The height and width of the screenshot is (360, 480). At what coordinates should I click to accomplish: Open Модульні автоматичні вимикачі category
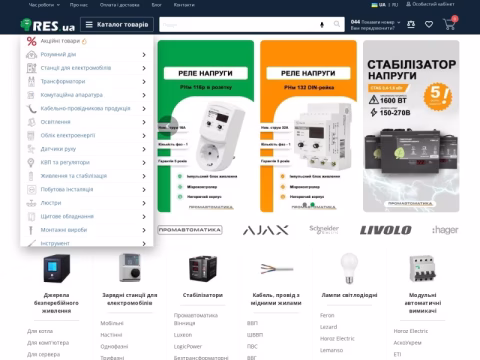click(x=423, y=303)
